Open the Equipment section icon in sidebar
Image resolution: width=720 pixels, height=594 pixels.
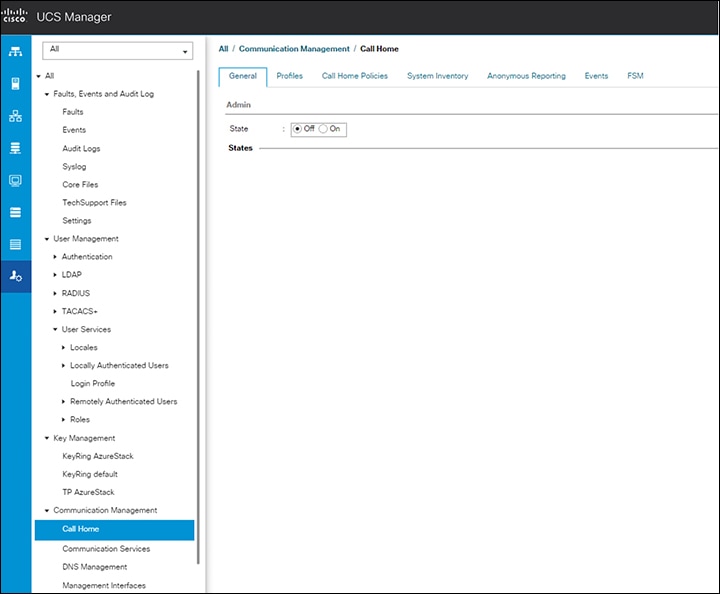(x=15, y=51)
